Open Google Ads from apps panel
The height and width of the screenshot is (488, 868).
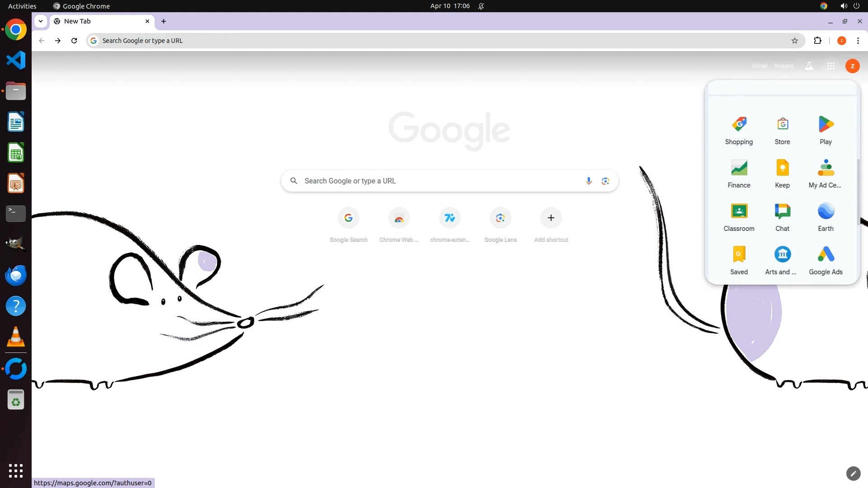tap(826, 255)
